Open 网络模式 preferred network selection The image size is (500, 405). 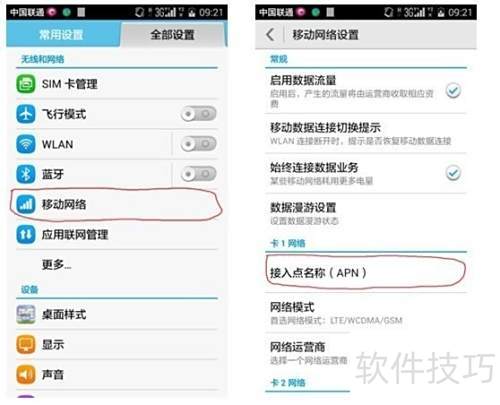pos(366,313)
